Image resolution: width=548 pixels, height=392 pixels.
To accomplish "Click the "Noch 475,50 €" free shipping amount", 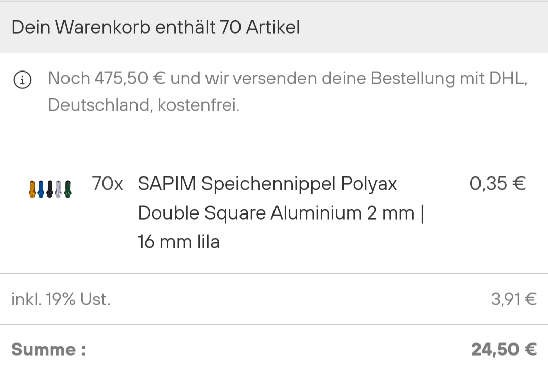I will (107, 79).
